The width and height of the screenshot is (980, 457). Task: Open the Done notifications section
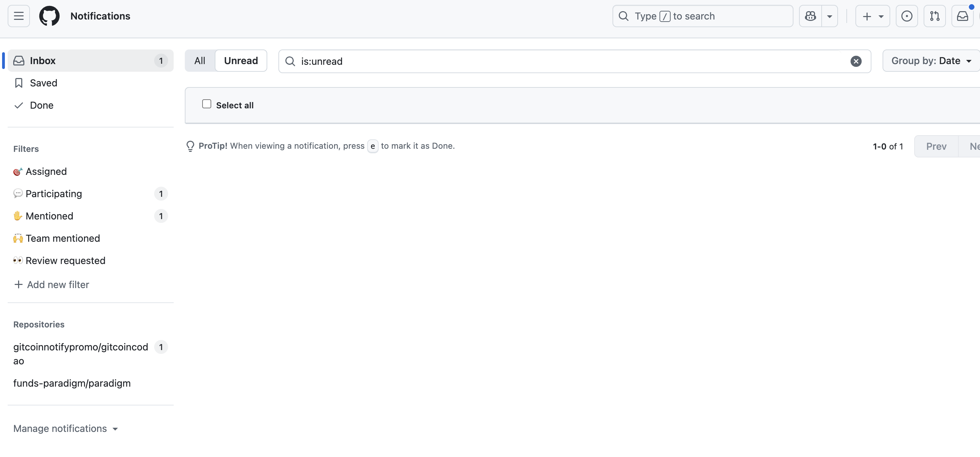(41, 105)
